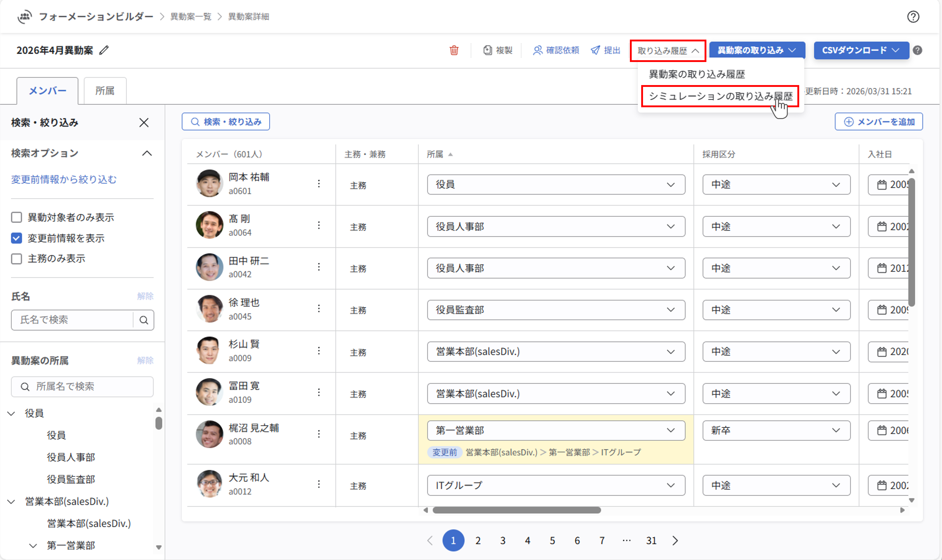This screenshot has width=942, height=560.
Task: Click the 複製 duplicate icon
Action: pos(488,50)
